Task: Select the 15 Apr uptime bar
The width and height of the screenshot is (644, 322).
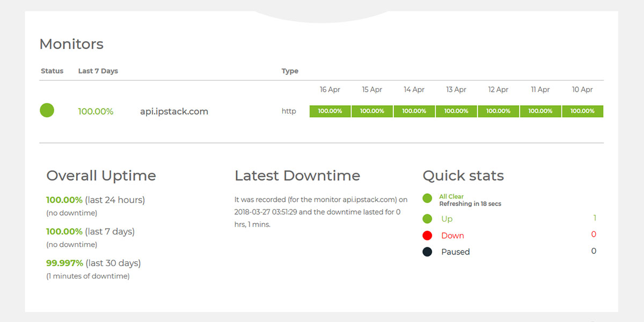Action: (372, 111)
